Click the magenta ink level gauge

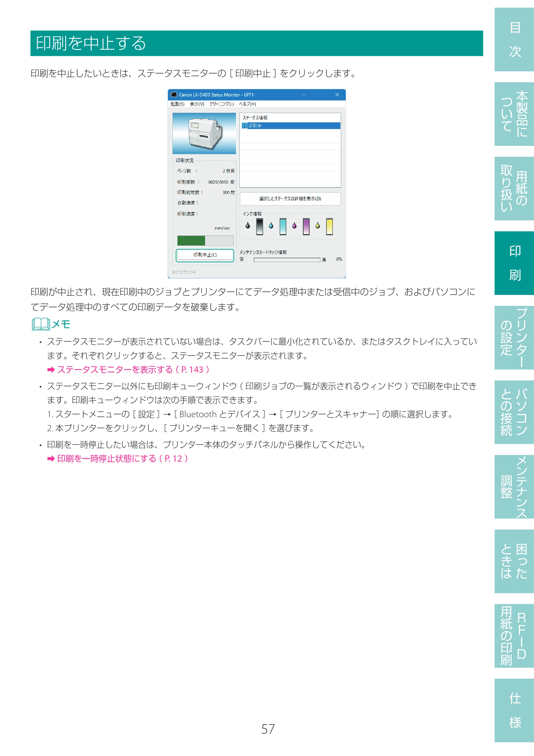pyautogui.click(x=306, y=227)
